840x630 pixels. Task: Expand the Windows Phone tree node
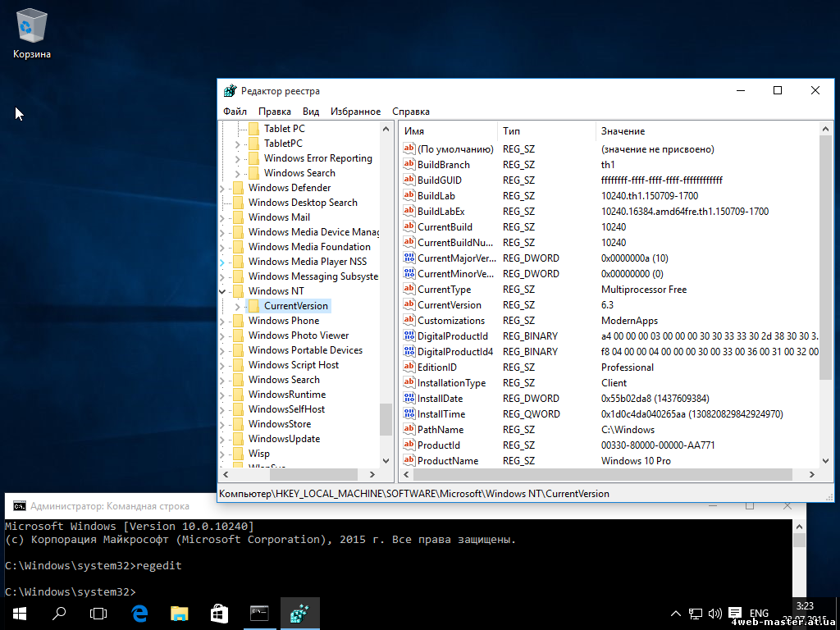tap(222, 321)
